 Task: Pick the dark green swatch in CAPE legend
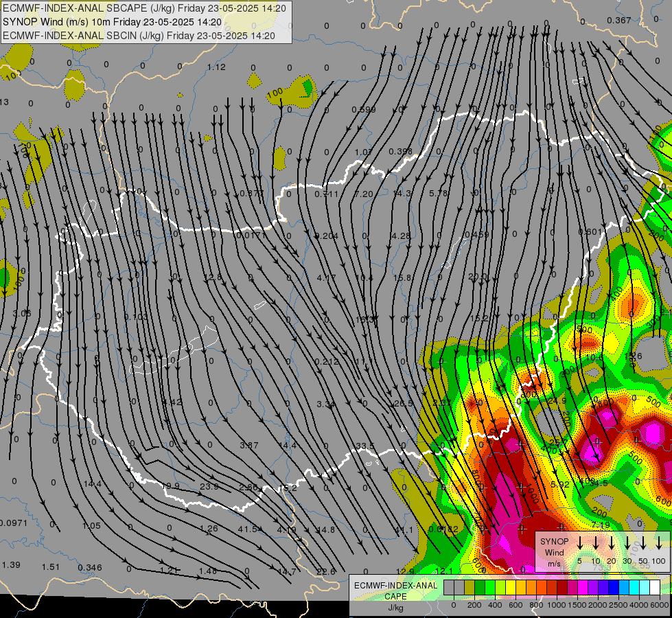[480, 587]
